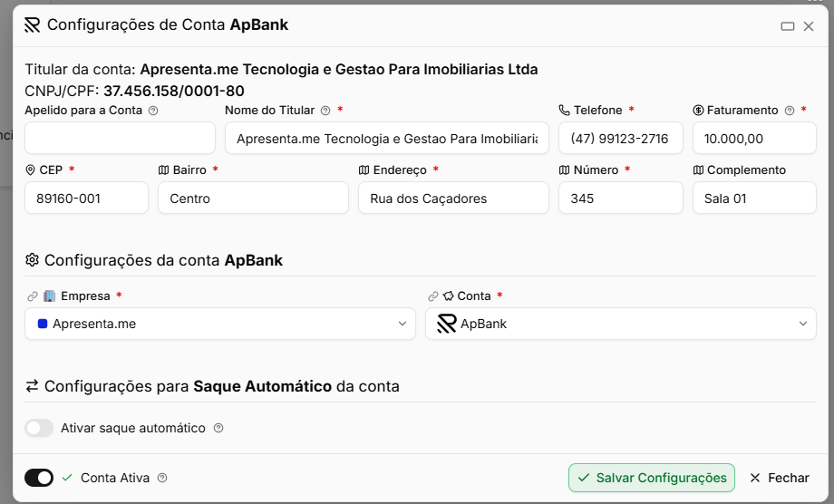Screen dimensions: 834x504
Task: Click the Bairro field showing Centro
Action: tap(254, 199)
